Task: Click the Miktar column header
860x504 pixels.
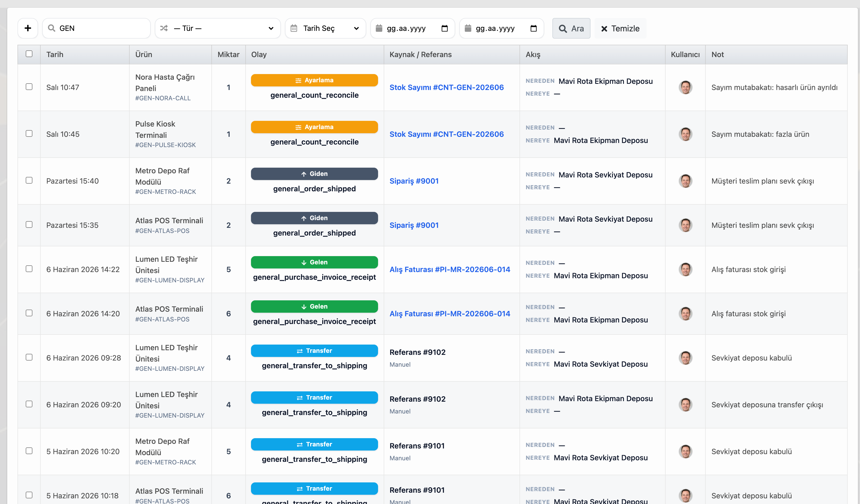Action: 228,55
